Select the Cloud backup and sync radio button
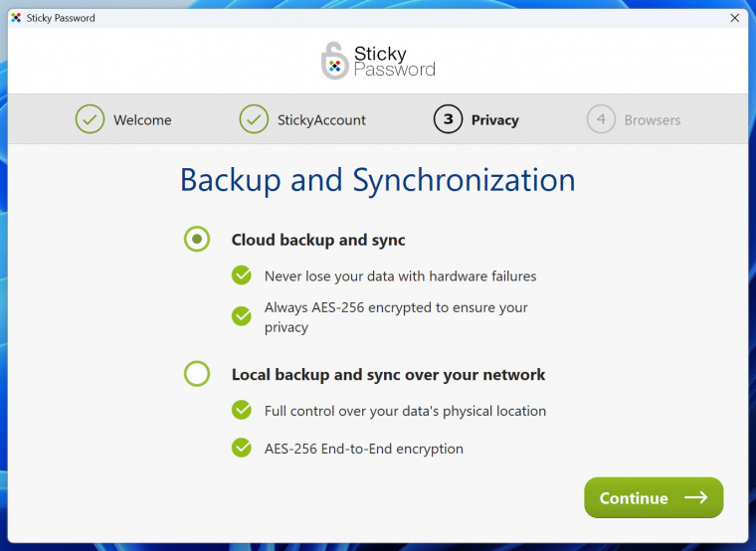 [197, 239]
